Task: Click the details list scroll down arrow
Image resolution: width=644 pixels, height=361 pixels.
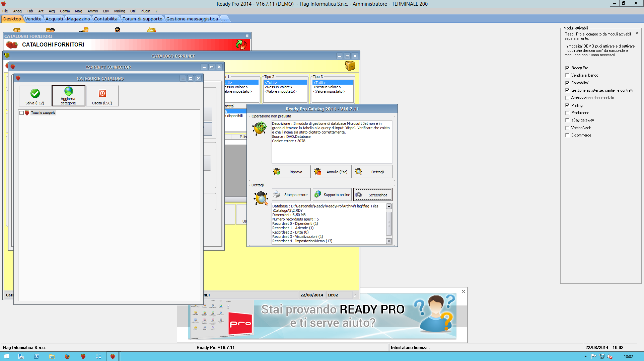Action: [x=389, y=241]
